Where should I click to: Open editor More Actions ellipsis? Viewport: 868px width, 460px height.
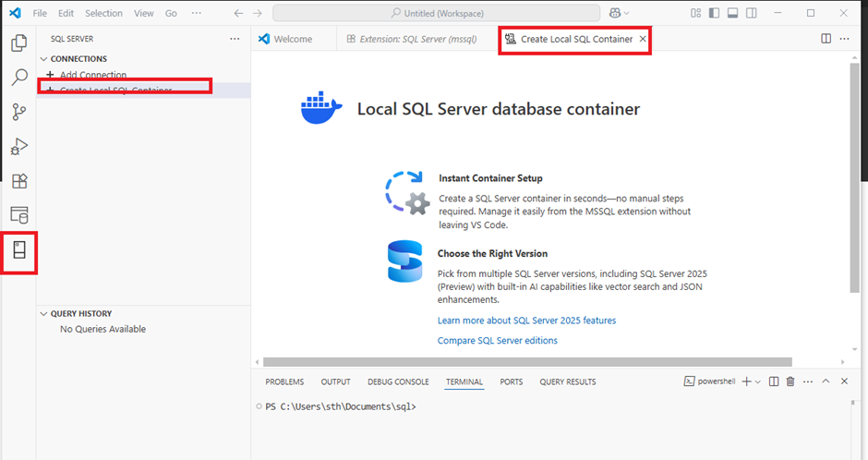point(844,39)
